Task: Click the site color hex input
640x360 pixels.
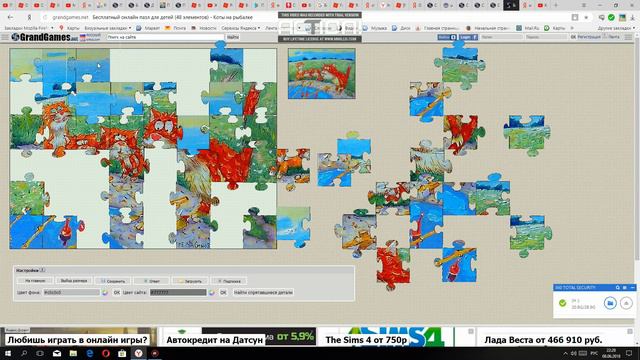Action: click(x=178, y=292)
